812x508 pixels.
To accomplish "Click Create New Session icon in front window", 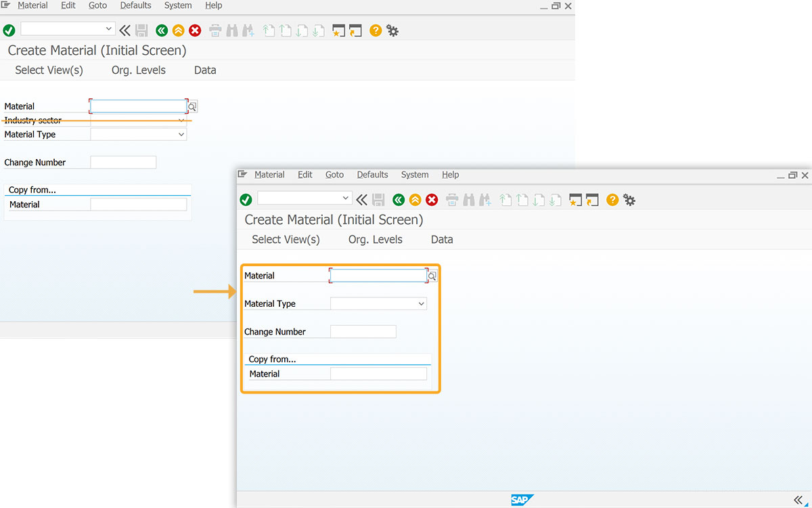I will coord(575,200).
